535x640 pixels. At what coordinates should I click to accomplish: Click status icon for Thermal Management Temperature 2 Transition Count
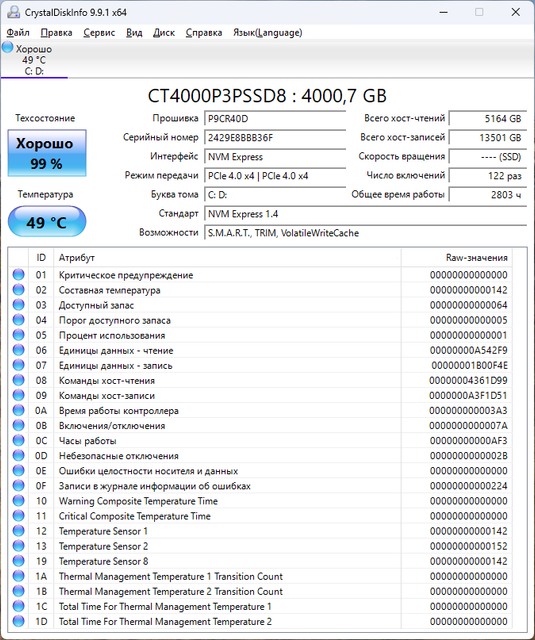coord(18,591)
